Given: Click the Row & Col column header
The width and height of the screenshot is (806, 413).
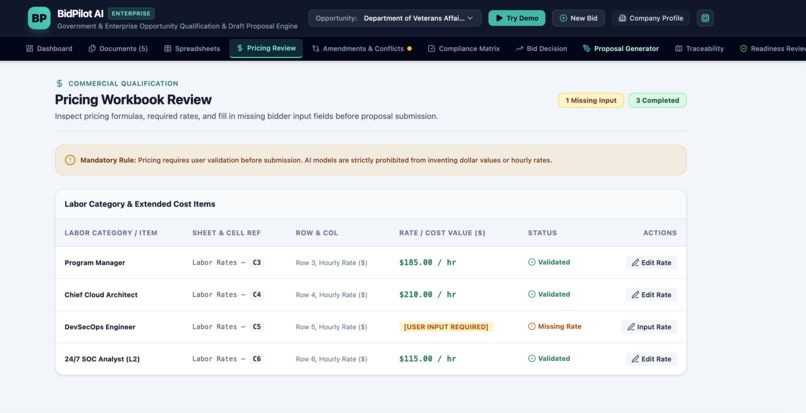Looking at the screenshot, I should (x=317, y=232).
